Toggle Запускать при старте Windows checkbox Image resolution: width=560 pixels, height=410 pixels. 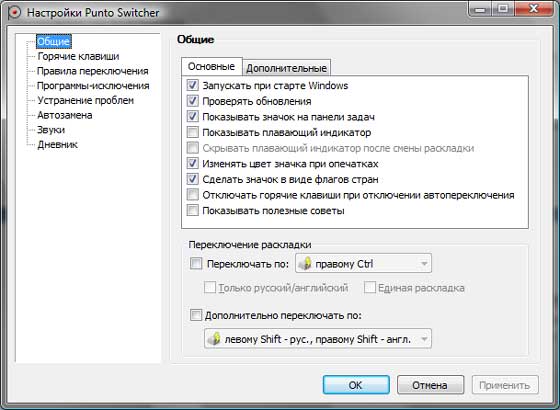click(x=192, y=85)
